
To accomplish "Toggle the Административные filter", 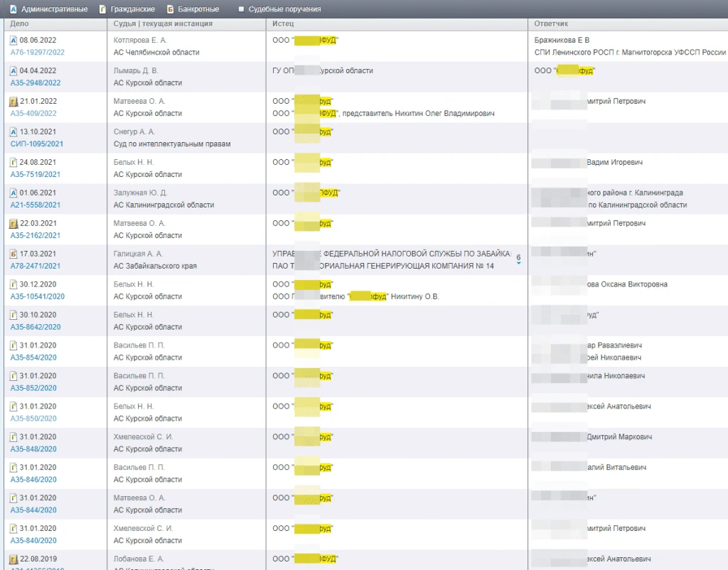I will (x=49, y=9).
